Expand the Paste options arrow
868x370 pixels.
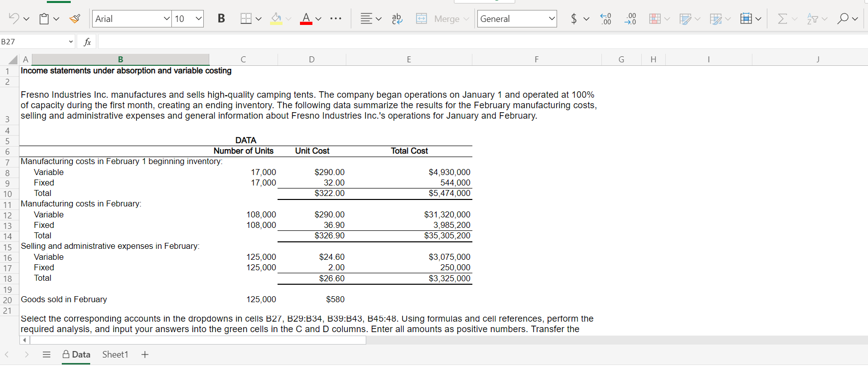(56, 19)
